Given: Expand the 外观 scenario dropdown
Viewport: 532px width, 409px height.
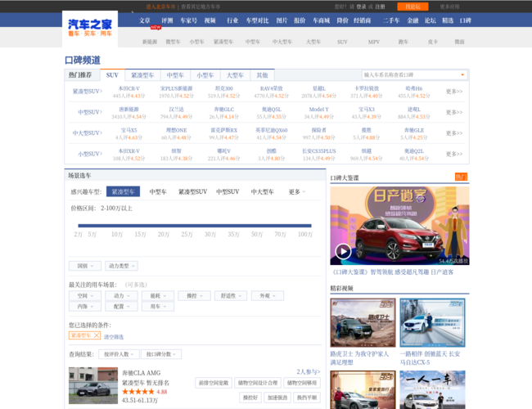Looking at the screenshot, I should click(x=268, y=296).
